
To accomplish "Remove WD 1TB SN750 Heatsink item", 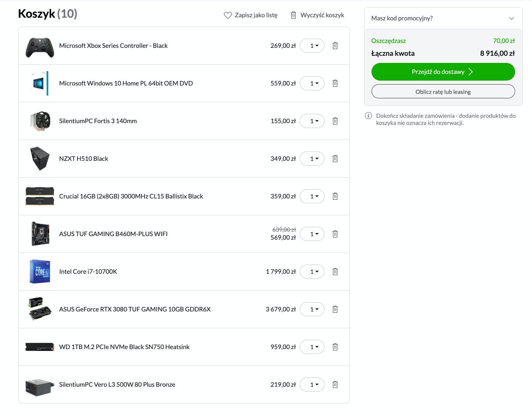I will point(335,347).
